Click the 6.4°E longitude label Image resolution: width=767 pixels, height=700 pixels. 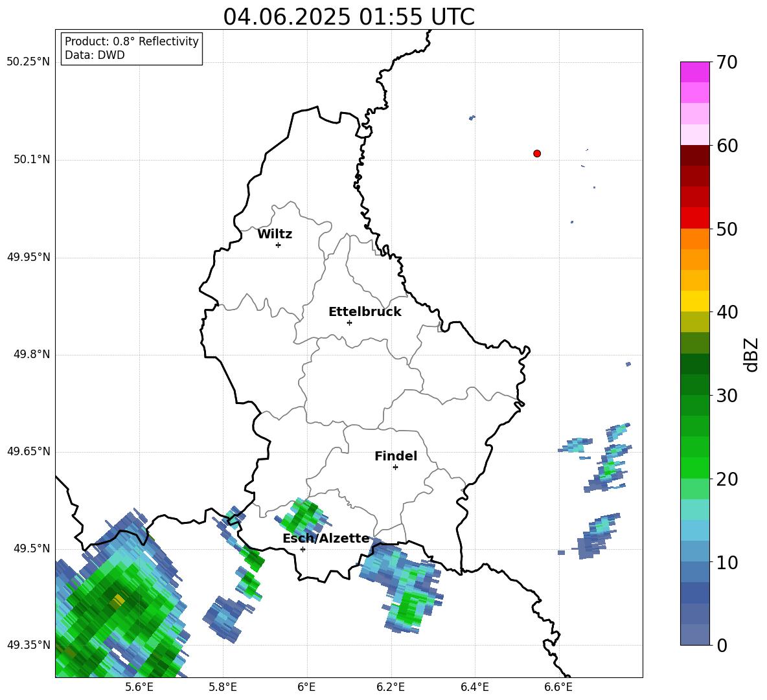474,687
